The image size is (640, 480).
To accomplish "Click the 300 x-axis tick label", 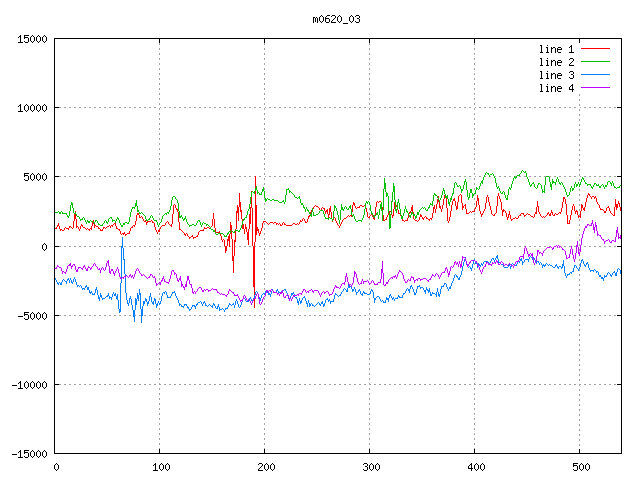I will pyautogui.click(x=370, y=466).
